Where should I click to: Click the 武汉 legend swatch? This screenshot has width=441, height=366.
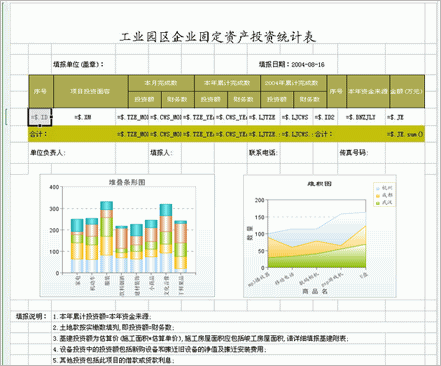click(378, 203)
